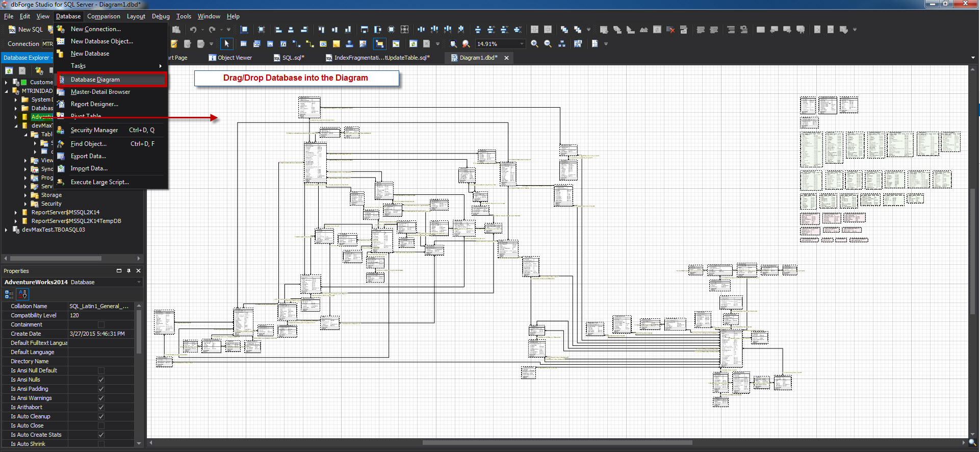The height and width of the screenshot is (452, 980).
Task: Click the Undo toolbar icon
Action: [x=193, y=30]
